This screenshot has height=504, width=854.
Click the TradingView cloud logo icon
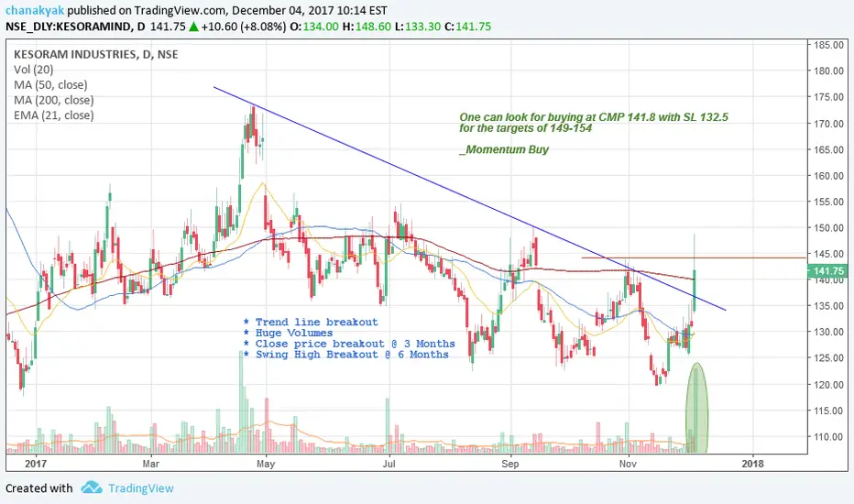tap(92, 488)
